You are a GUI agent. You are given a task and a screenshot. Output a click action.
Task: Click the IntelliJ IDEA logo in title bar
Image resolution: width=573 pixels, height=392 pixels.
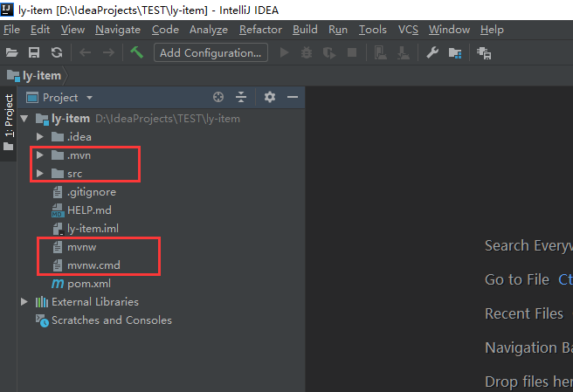7,10
